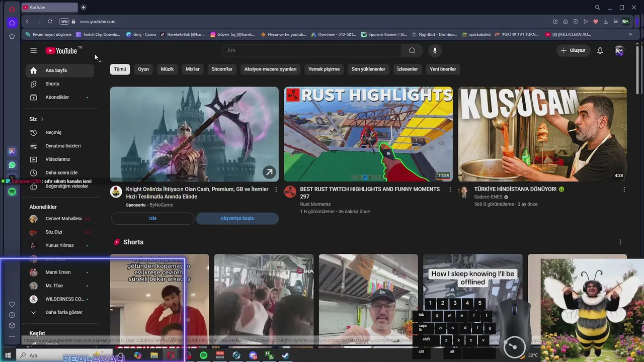Start voice search with the microphone icon
Screen dimensions: 644x362
(435, 50)
